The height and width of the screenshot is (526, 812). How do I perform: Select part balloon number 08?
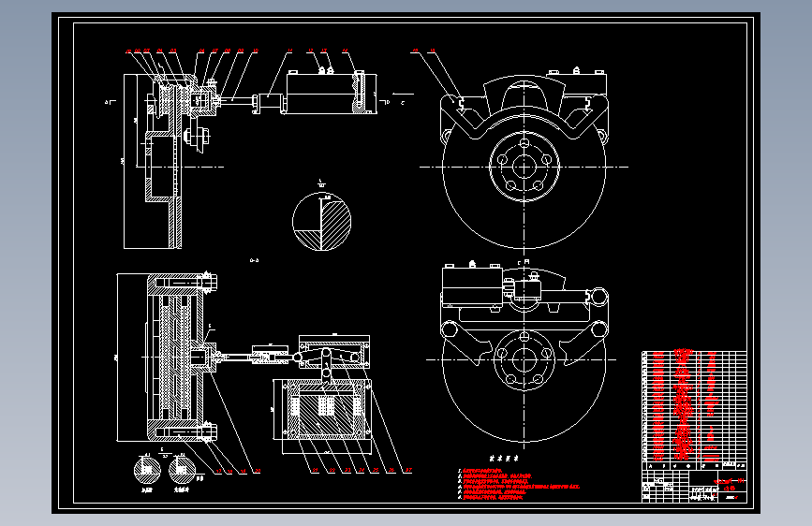click(228, 51)
